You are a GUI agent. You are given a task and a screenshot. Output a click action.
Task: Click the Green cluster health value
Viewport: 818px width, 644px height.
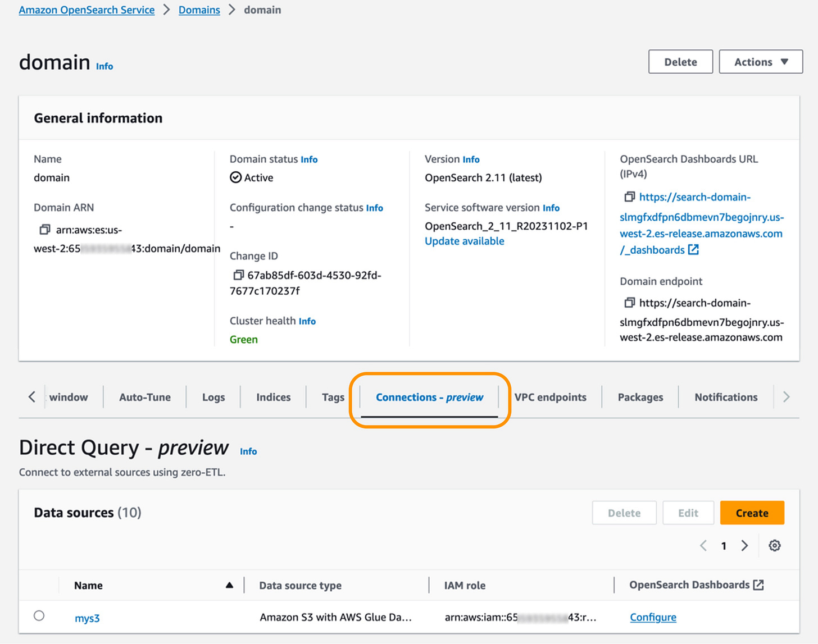[244, 339]
